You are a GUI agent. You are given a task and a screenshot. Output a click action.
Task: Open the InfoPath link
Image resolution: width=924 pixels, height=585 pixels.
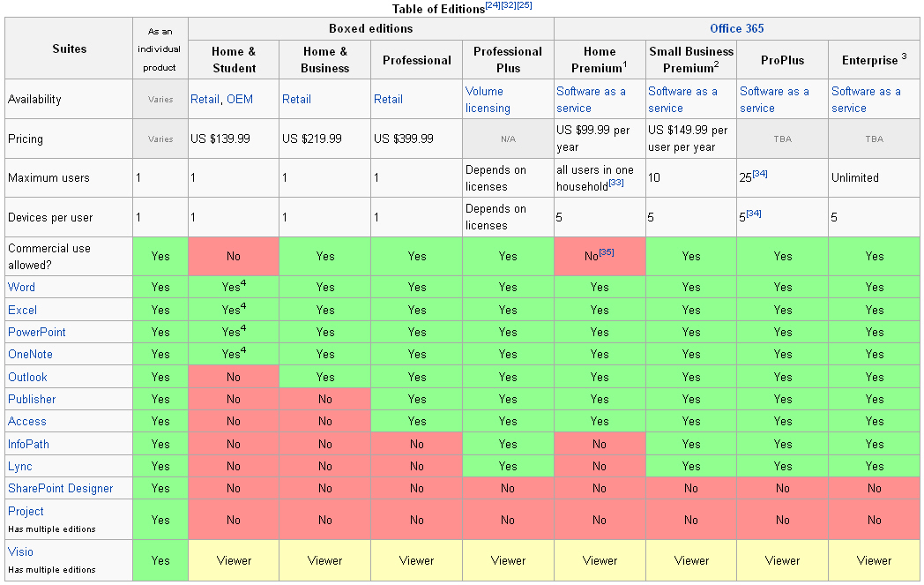[x=28, y=444]
